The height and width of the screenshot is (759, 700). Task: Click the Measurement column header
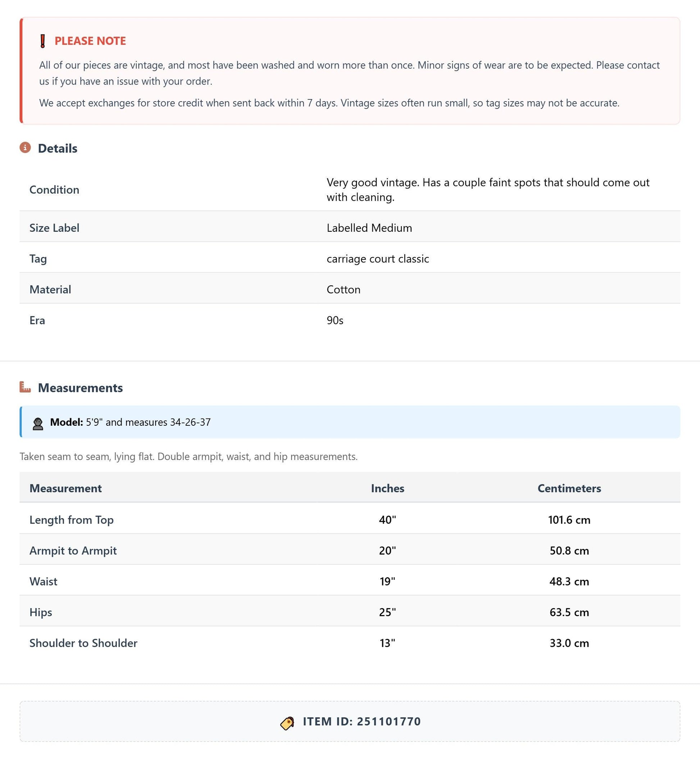coord(65,488)
